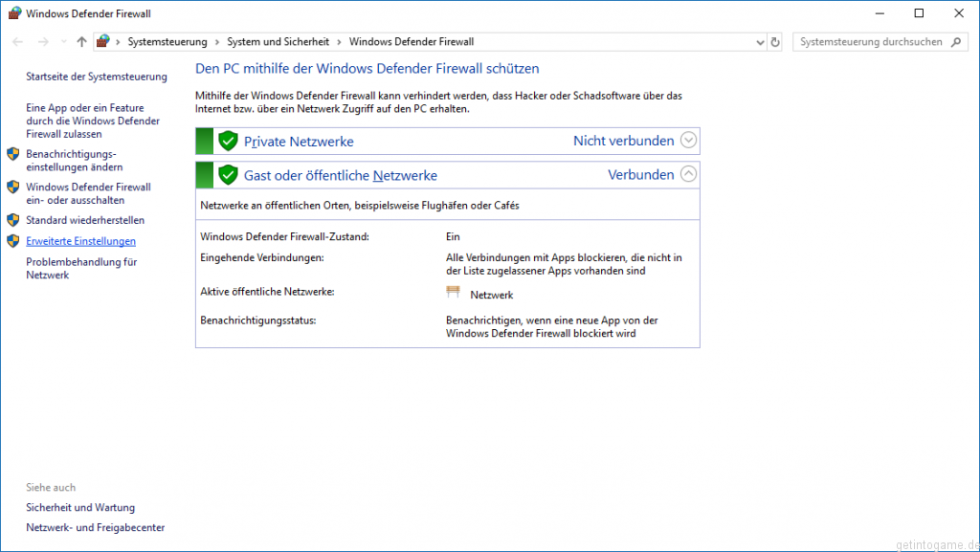Click green shield icon of Private Netzwerke
The image size is (980, 552).
point(228,142)
